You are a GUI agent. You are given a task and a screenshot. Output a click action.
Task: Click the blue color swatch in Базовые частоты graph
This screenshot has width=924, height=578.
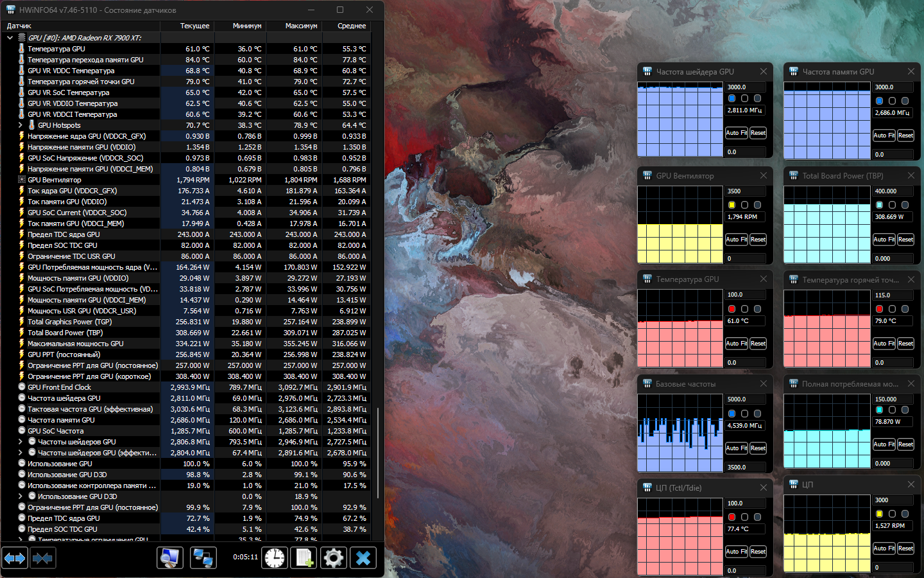[x=732, y=414]
